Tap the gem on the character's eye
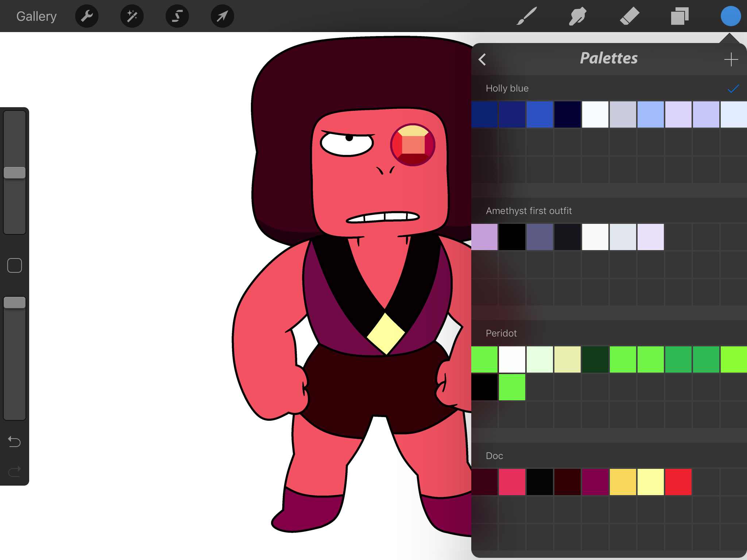This screenshot has width=747, height=560. point(413,145)
